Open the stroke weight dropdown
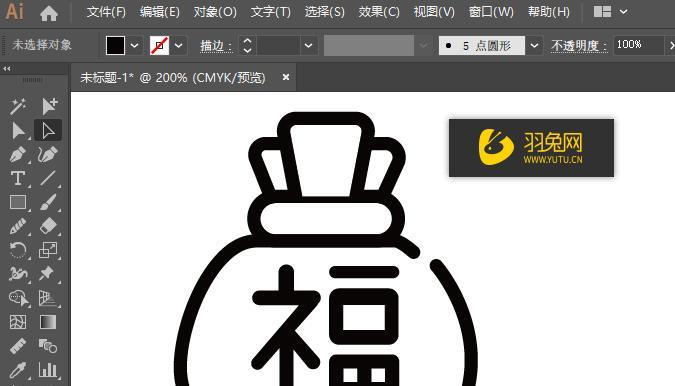The width and height of the screenshot is (675, 386). (x=308, y=46)
